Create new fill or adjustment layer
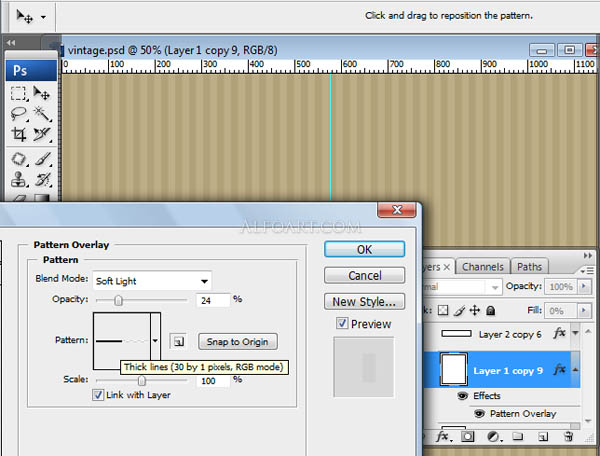The width and height of the screenshot is (600, 456). [x=494, y=436]
